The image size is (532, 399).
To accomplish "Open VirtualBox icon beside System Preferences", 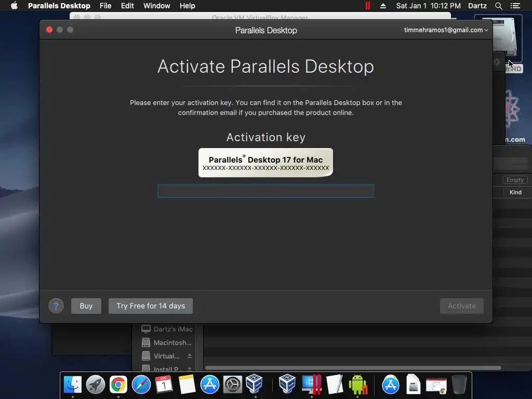I will [255, 384].
